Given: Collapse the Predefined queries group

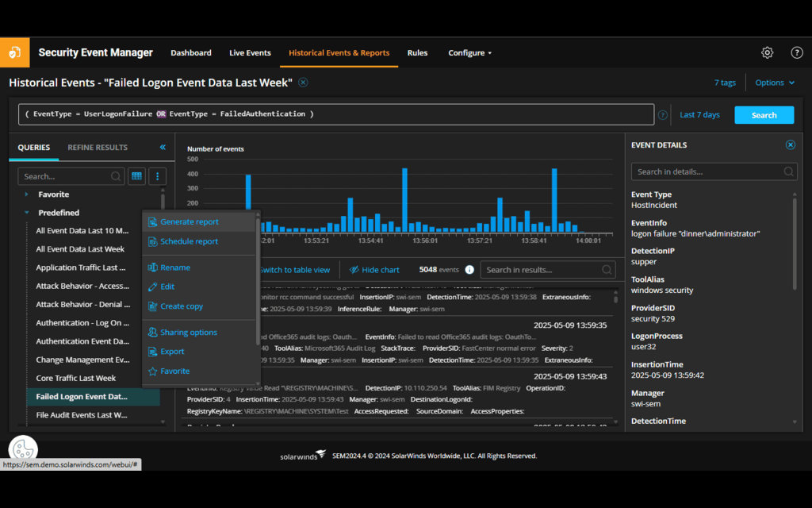Looking at the screenshot, I should (26, 213).
